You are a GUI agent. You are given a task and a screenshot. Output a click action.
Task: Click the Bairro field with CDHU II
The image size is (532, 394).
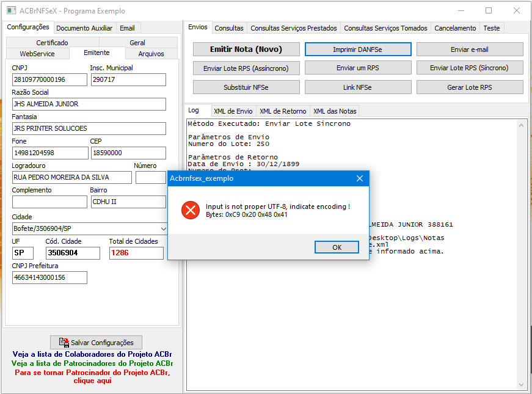128,202
